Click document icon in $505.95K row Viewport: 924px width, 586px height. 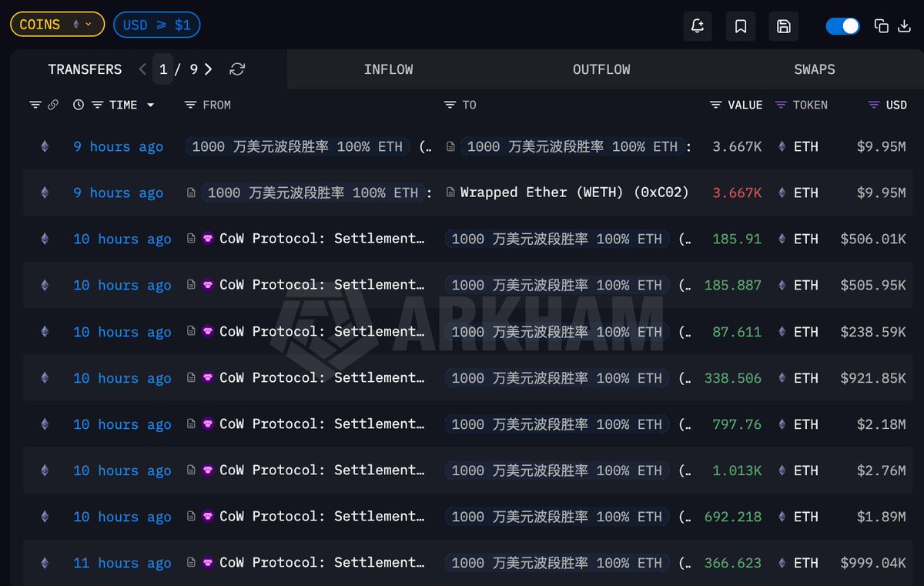pos(191,285)
